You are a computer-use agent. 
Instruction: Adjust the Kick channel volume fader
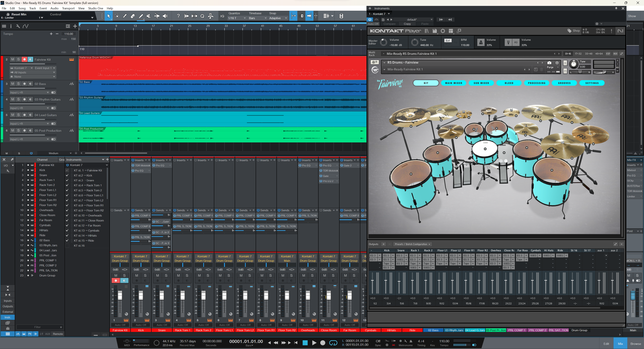click(x=141, y=296)
